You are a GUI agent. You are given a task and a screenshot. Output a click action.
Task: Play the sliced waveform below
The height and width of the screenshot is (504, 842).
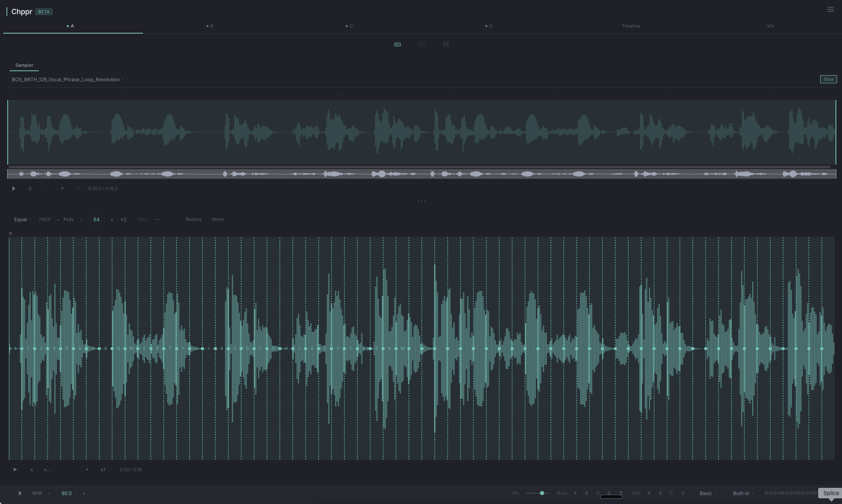click(x=15, y=470)
